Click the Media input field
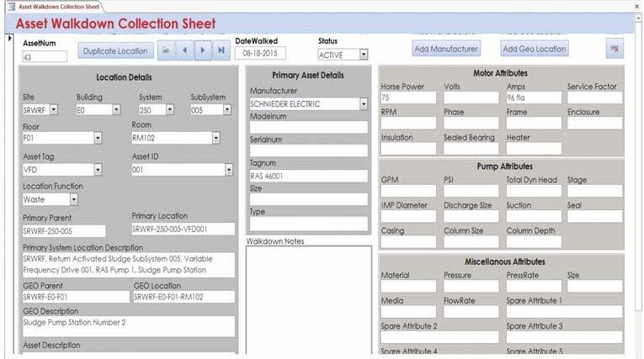Viewport: 644px width, 359px height. (x=408, y=311)
